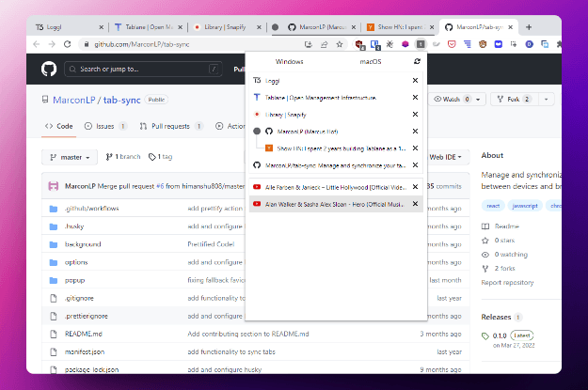Open the manifest.json file

pos(85,351)
